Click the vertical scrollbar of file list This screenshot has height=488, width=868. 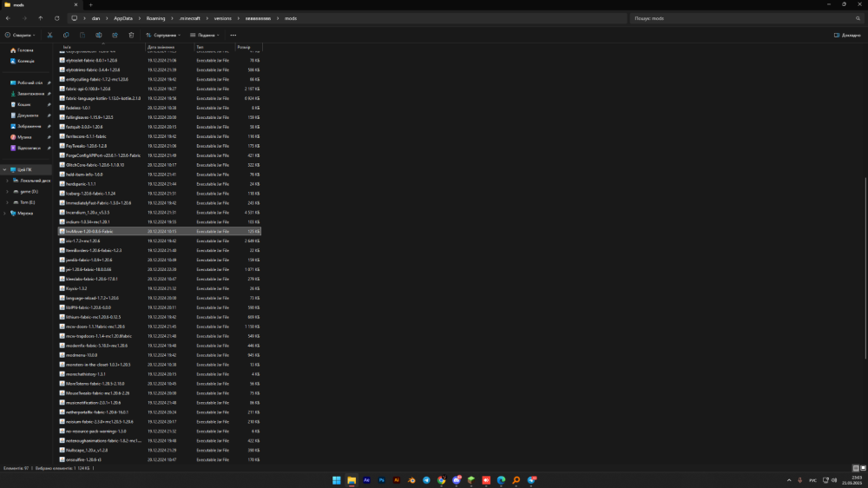(865, 267)
